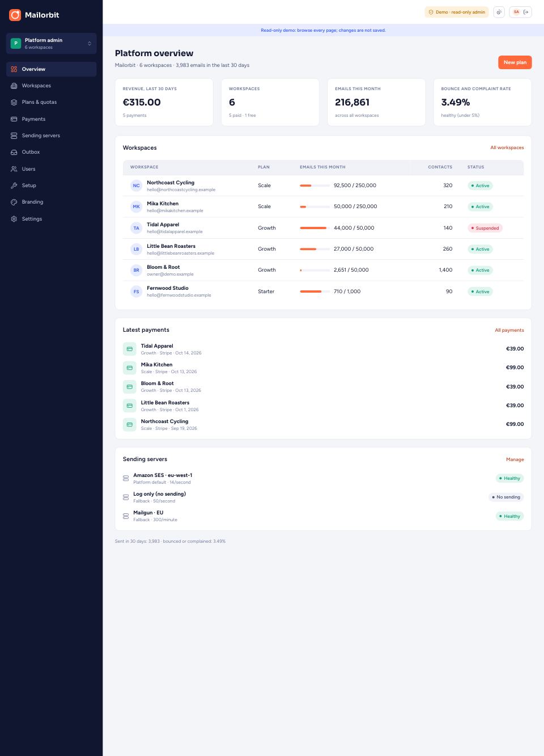Click the FS avatar for Fernwood Studio
The image size is (544, 756).
136,292
